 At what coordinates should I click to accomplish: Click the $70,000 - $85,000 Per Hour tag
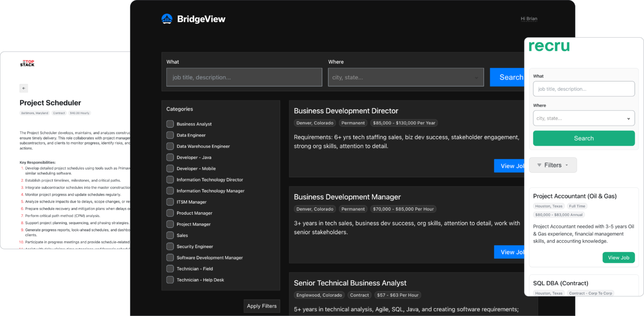coord(403,209)
